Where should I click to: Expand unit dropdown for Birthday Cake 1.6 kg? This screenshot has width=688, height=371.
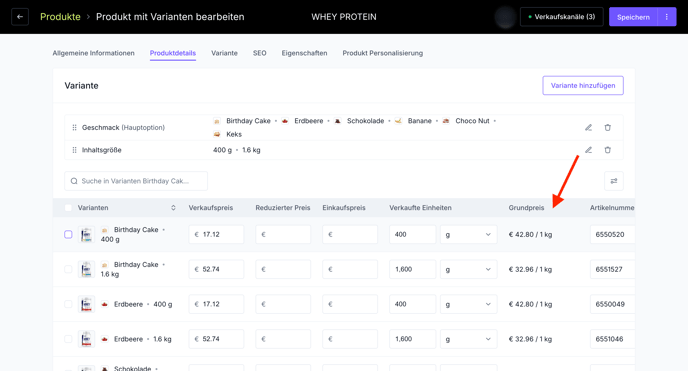[469, 269]
